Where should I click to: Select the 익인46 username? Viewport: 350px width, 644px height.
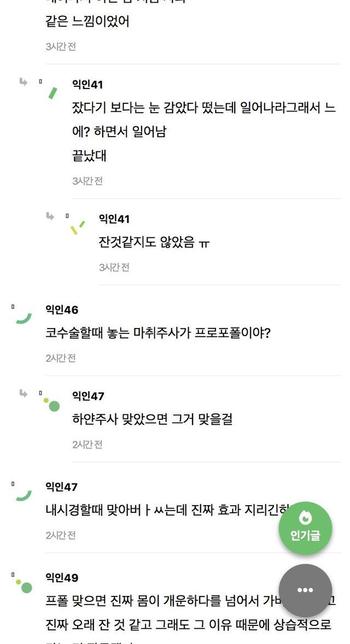pos(62,310)
